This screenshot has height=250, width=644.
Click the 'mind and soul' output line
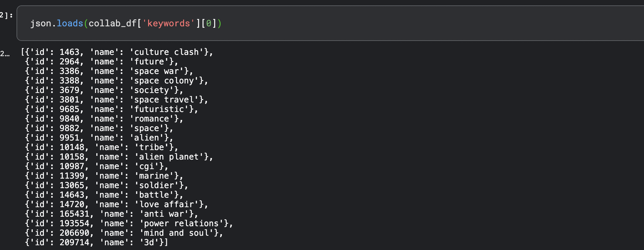click(x=124, y=233)
